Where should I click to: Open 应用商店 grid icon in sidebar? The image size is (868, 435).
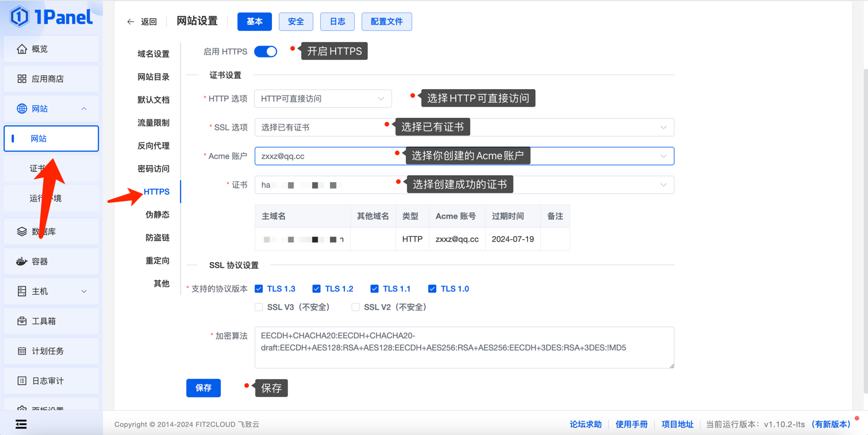click(22, 79)
